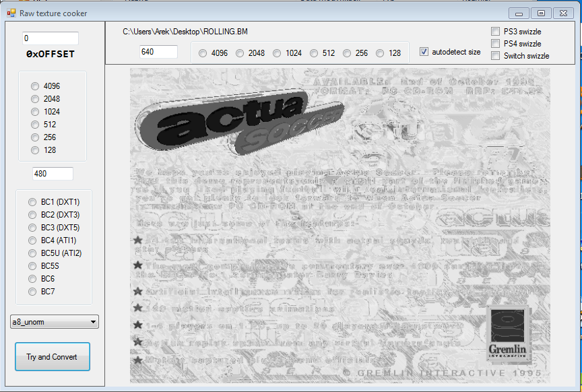
Task: Click the 0xOFFSET input field
Action: pos(51,38)
